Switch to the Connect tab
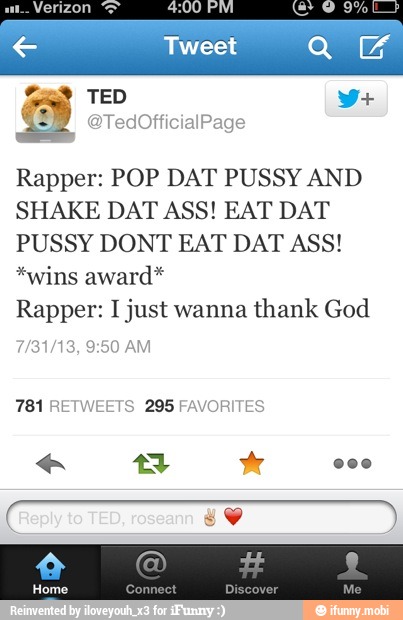This screenshot has height=620, width=403. pyautogui.click(x=151, y=573)
